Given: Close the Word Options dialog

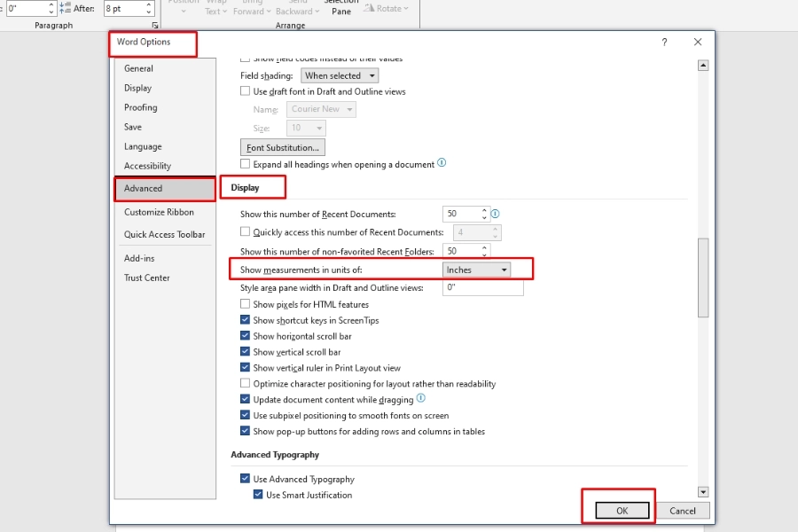Looking at the screenshot, I should point(698,43).
